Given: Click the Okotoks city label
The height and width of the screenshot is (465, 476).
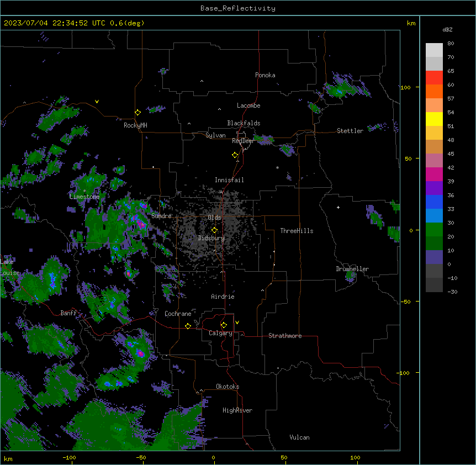Looking at the screenshot, I should tap(228, 387).
